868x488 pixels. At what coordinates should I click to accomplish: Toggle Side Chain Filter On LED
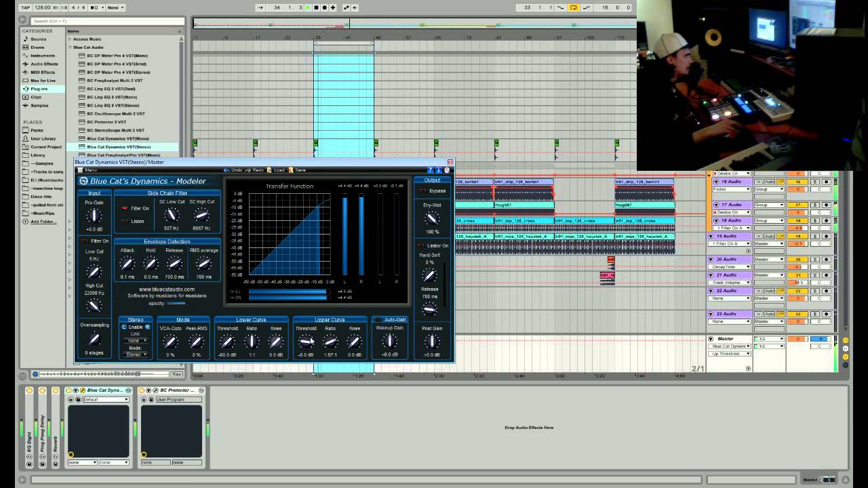125,209
